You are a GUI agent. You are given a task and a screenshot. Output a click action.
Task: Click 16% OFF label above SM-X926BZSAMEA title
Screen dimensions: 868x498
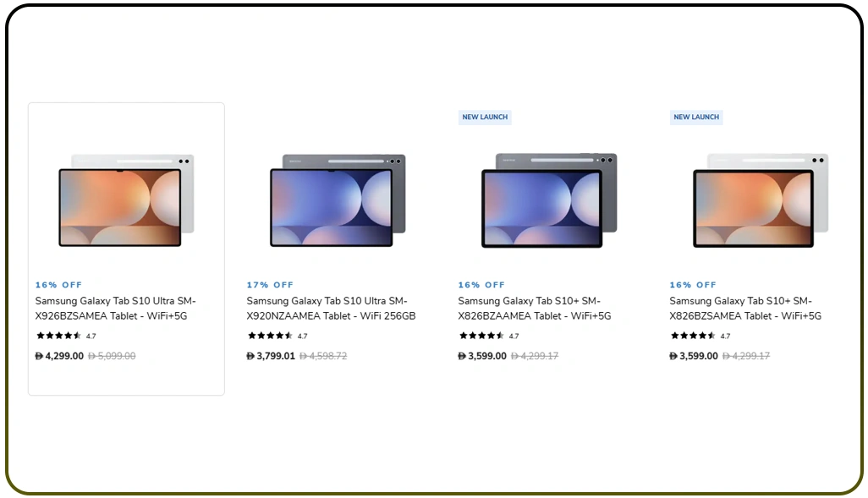58,285
